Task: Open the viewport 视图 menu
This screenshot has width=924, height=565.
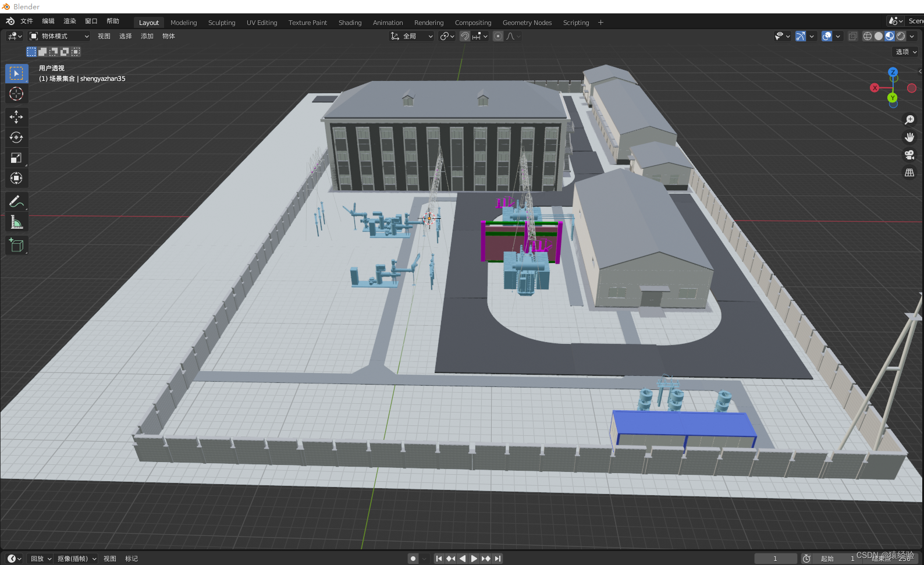Action: click(x=104, y=36)
